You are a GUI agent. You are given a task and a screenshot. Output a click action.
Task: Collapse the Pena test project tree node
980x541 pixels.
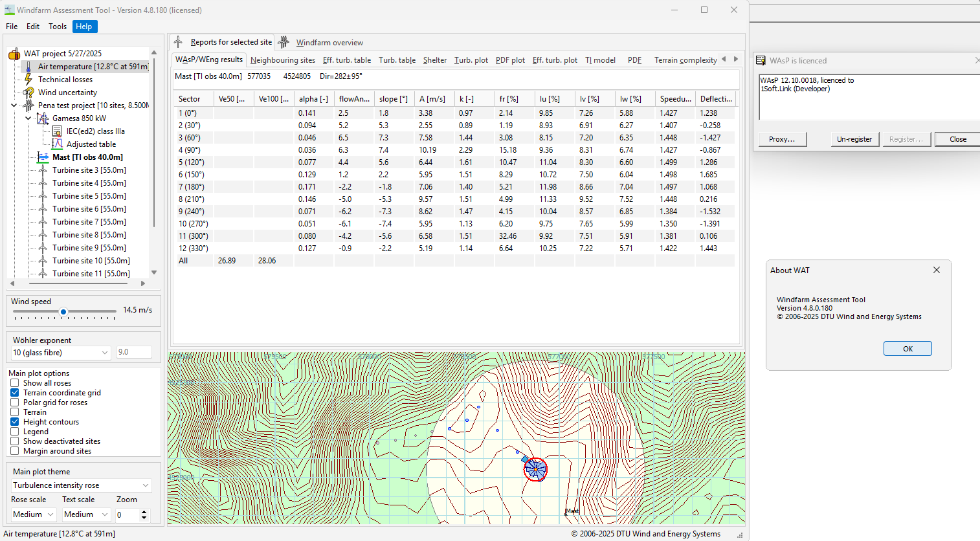(14, 105)
